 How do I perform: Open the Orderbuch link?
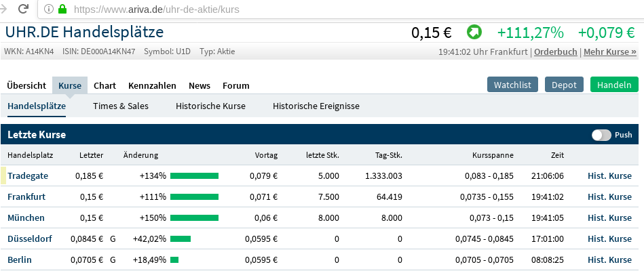(556, 51)
